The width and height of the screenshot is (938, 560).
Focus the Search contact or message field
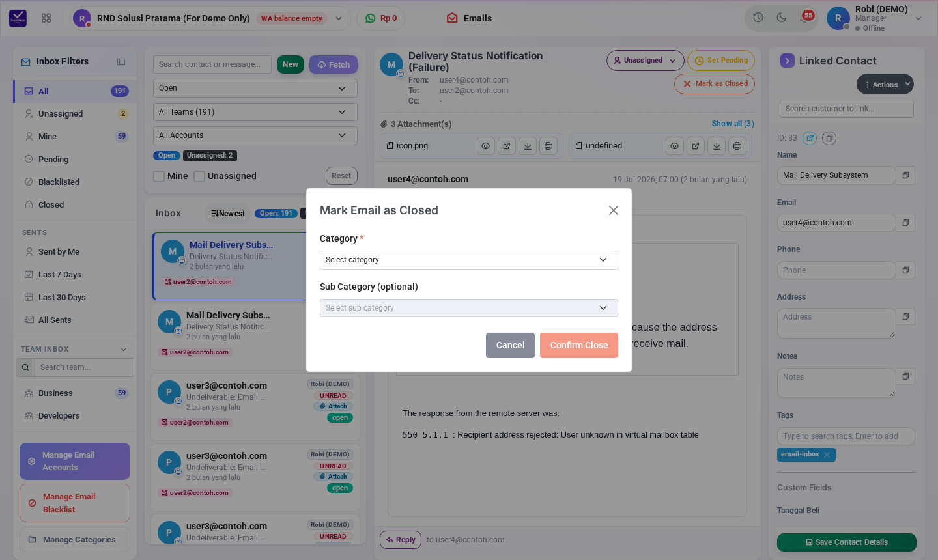click(212, 64)
